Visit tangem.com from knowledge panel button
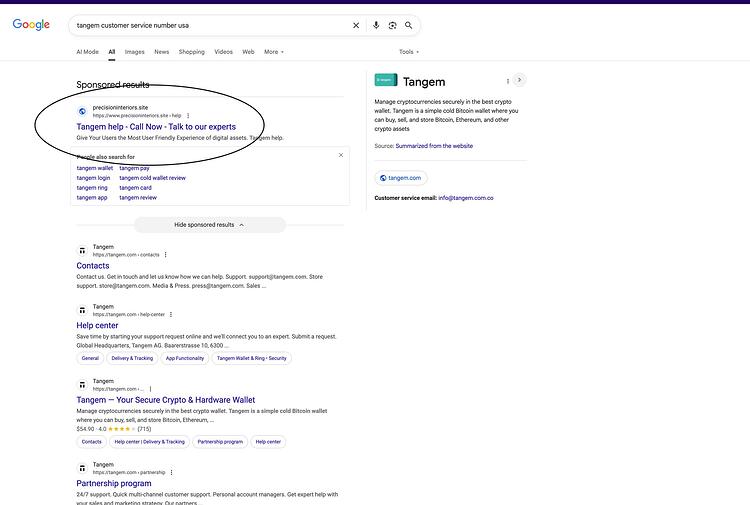The height and width of the screenshot is (505, 750). click(x=401, y=178)
